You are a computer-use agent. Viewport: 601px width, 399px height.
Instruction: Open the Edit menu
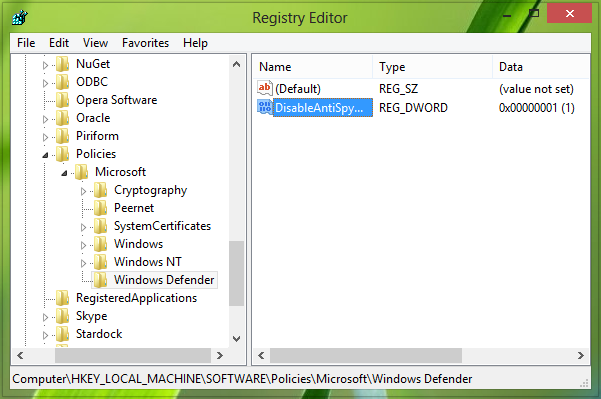(x=59, y=43)
